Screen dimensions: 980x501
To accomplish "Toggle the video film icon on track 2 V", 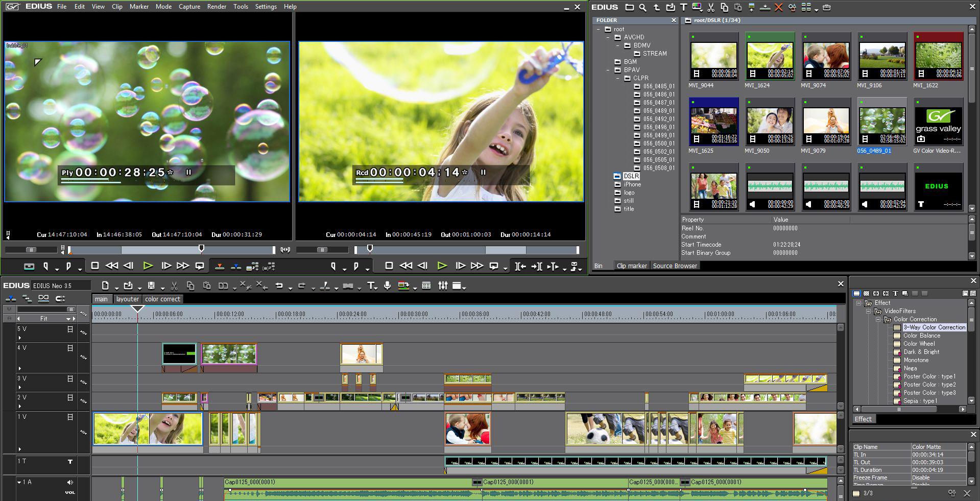I will point(70,397).
